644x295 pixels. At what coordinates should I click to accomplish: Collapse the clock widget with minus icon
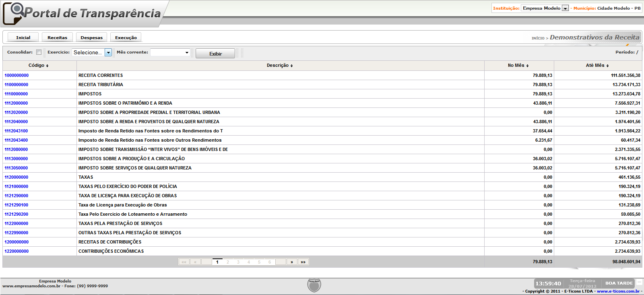pos(639,283)
